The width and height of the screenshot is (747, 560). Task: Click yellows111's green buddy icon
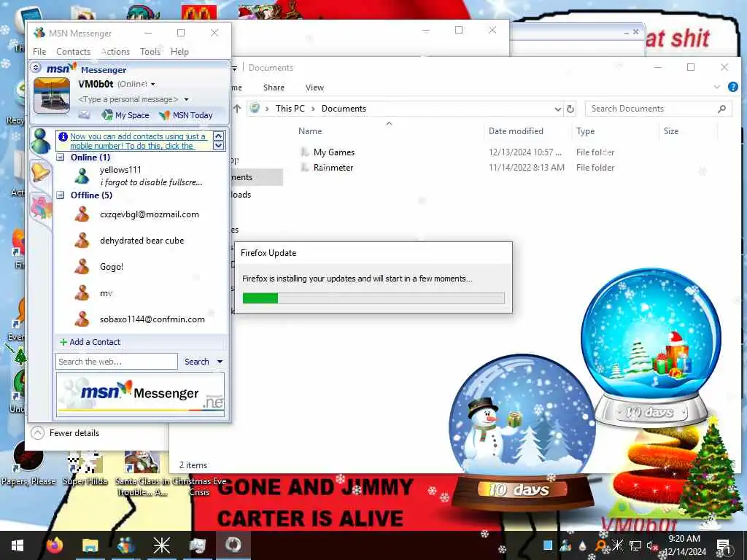(x=82, y=176)
